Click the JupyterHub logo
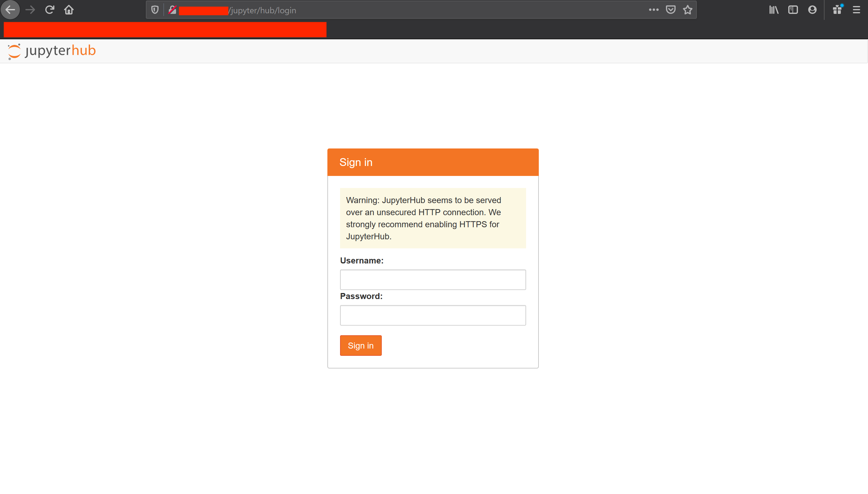 click(52, 51)
